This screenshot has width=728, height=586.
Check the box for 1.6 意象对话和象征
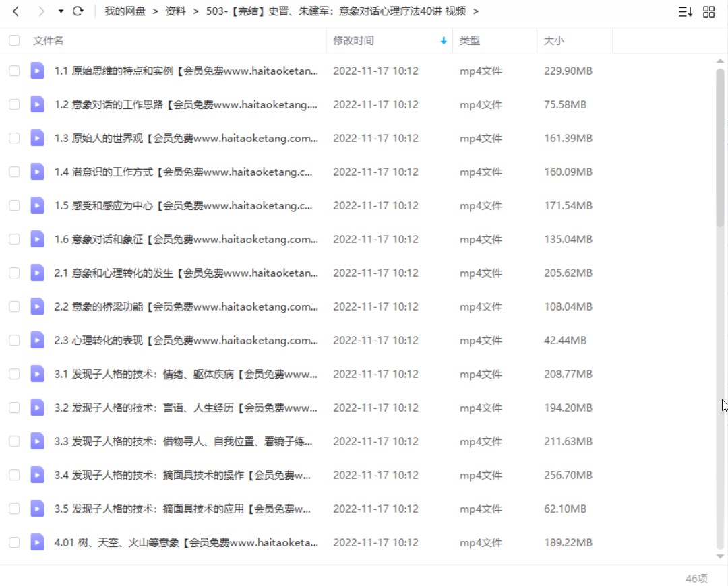coord(14,239)
